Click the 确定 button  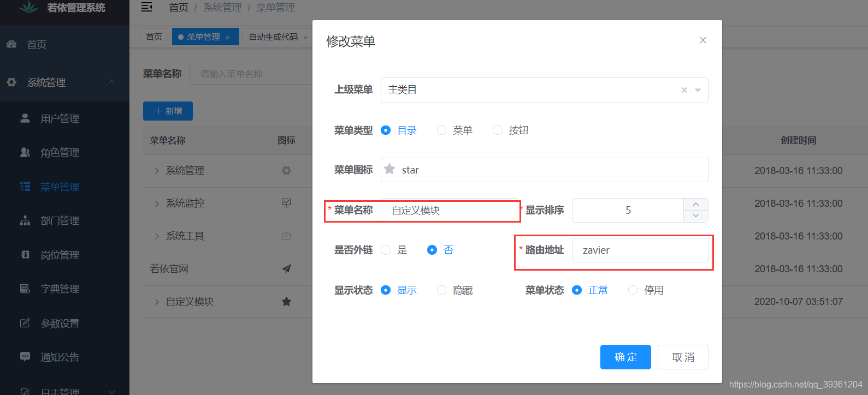625,357
